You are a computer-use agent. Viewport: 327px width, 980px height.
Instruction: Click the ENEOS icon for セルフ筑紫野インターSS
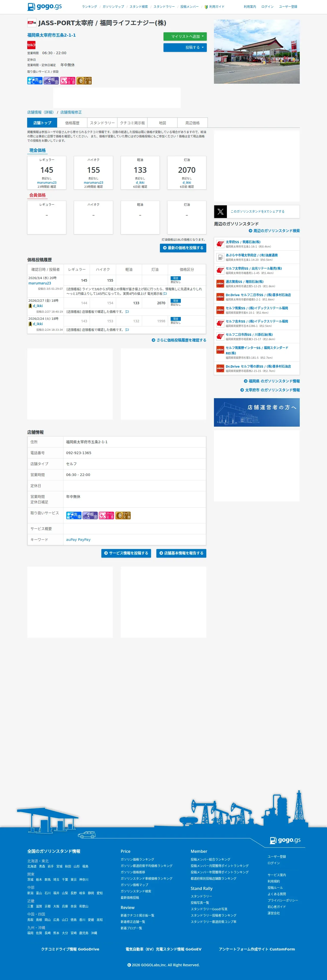(x=220, y=350)
